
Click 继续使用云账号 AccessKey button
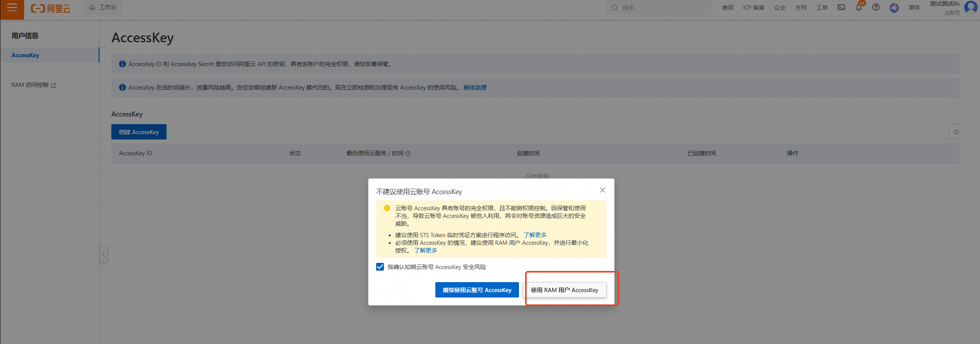pyautogui.click(x=477, y=290)
